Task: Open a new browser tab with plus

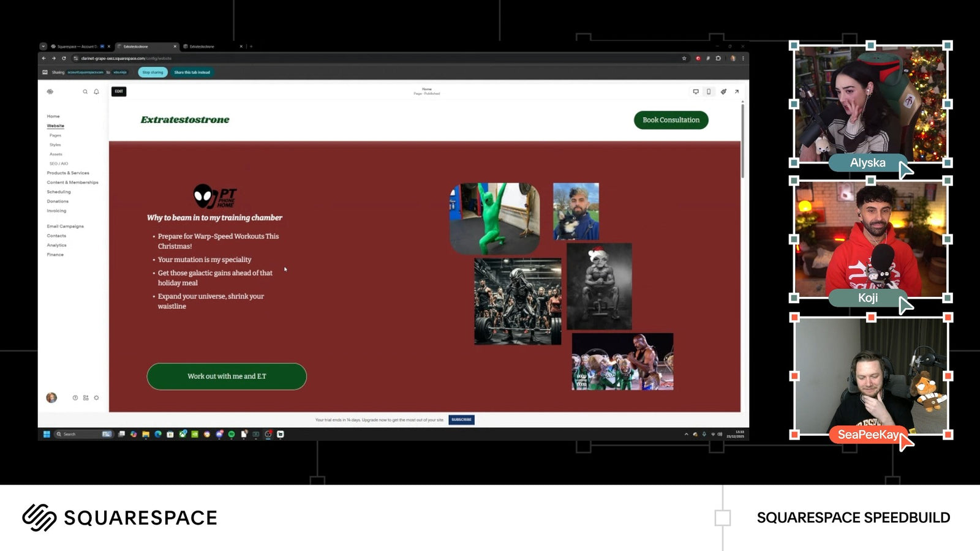Action: tap(251, 47)
